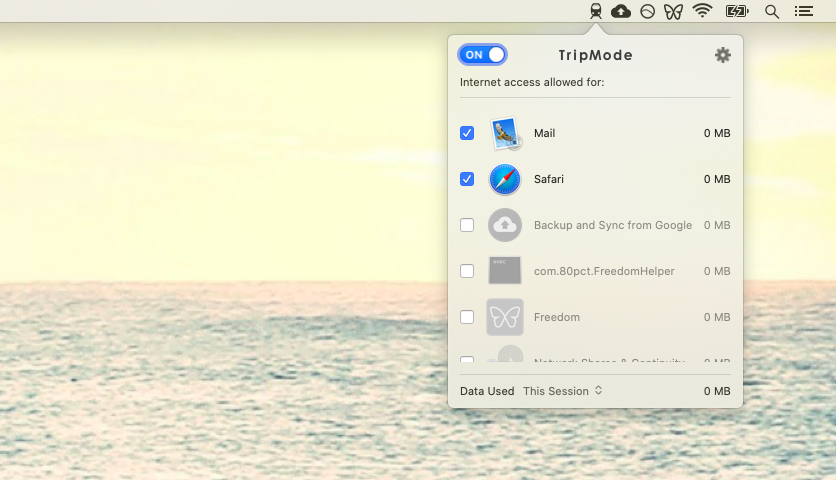Screen dimensions: 836x480
Task: Uncheck Mail internet access
Action: 467,133
